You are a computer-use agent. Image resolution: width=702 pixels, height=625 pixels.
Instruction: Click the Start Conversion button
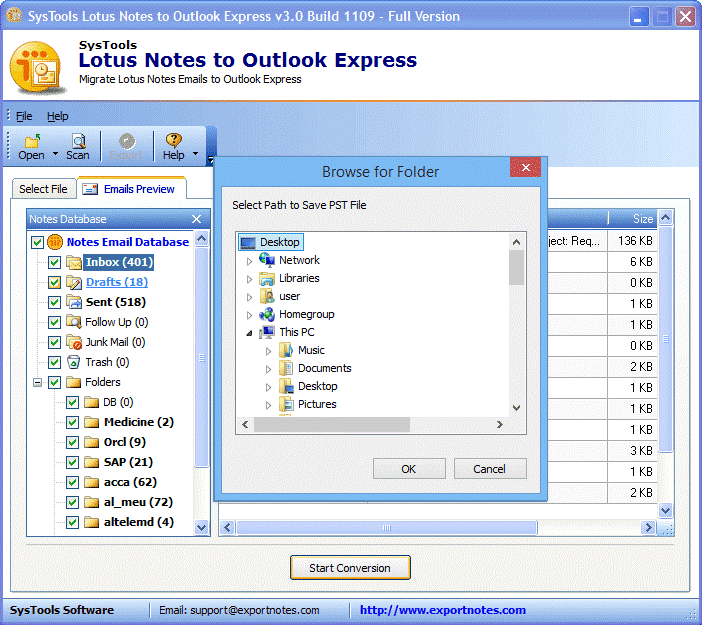[350, 568]
